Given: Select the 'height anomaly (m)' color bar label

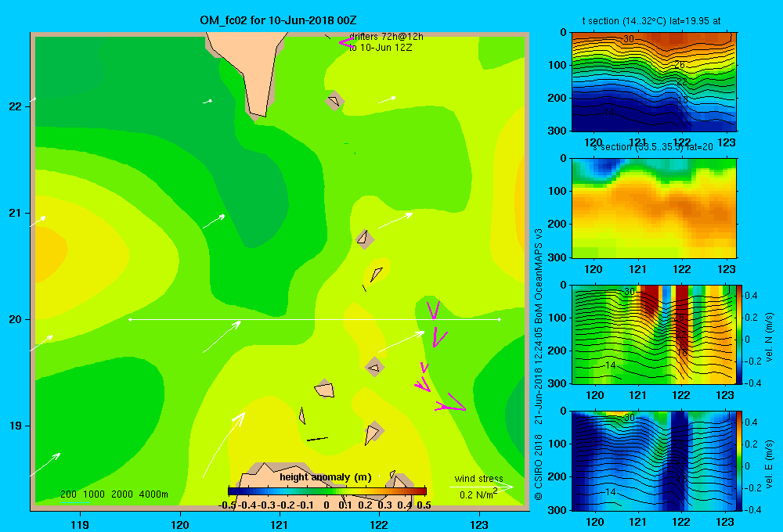Looking at the screenshot, I should pyautogui.click(x=326, y=477).
